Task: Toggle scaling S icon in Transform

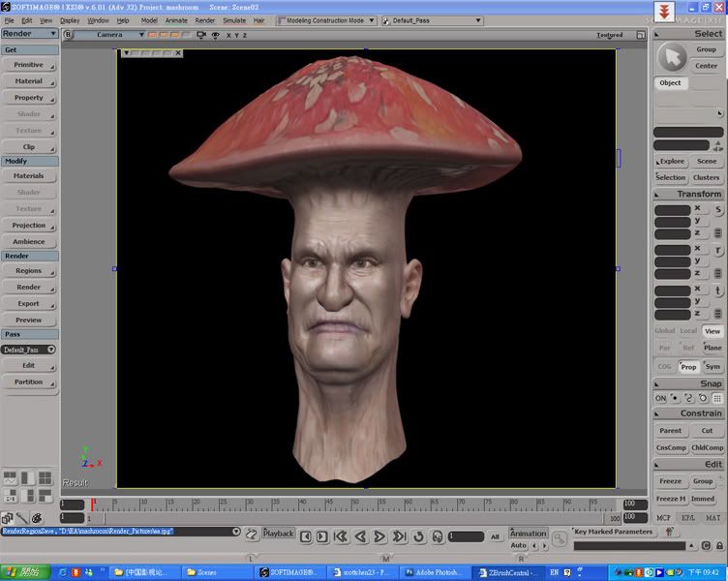Action: [717, 210]
